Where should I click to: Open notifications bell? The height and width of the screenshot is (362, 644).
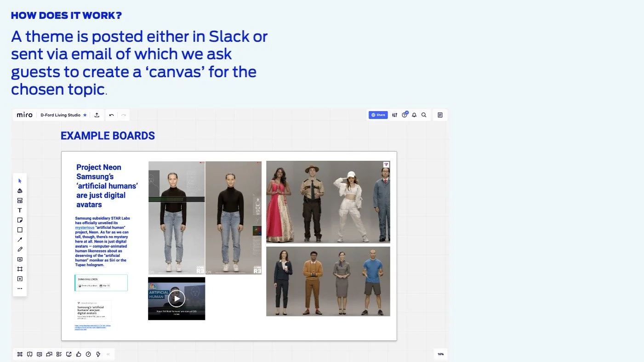click(414, 115)
